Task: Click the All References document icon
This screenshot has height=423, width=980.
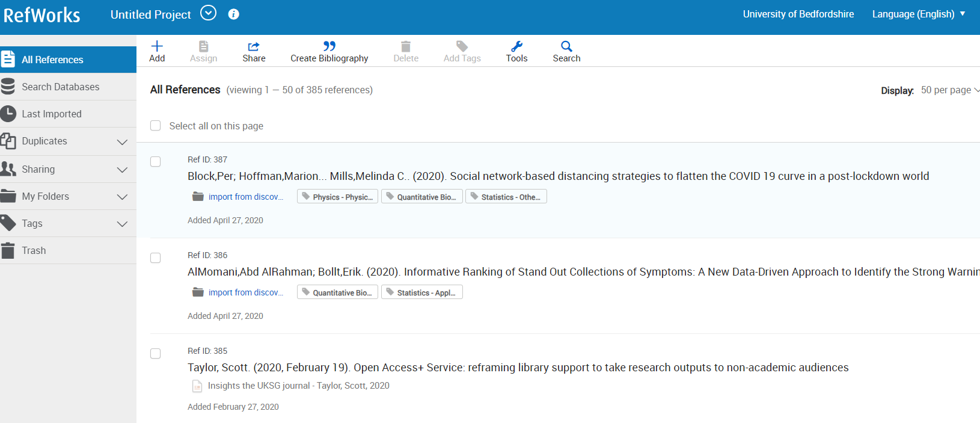Action: (x=8, y=59)
